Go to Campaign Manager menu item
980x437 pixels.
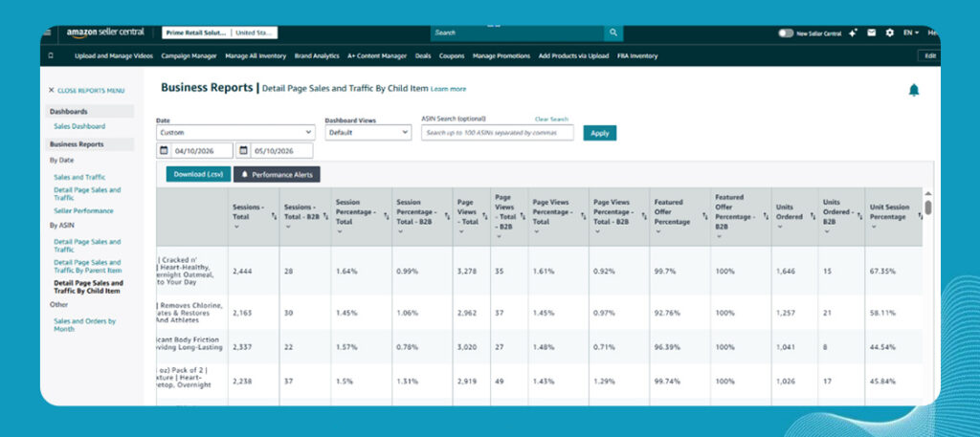point(189,55)
